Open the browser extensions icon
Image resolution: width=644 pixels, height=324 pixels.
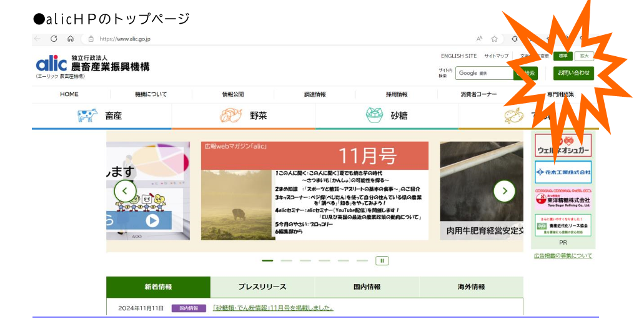pos(514,39)
